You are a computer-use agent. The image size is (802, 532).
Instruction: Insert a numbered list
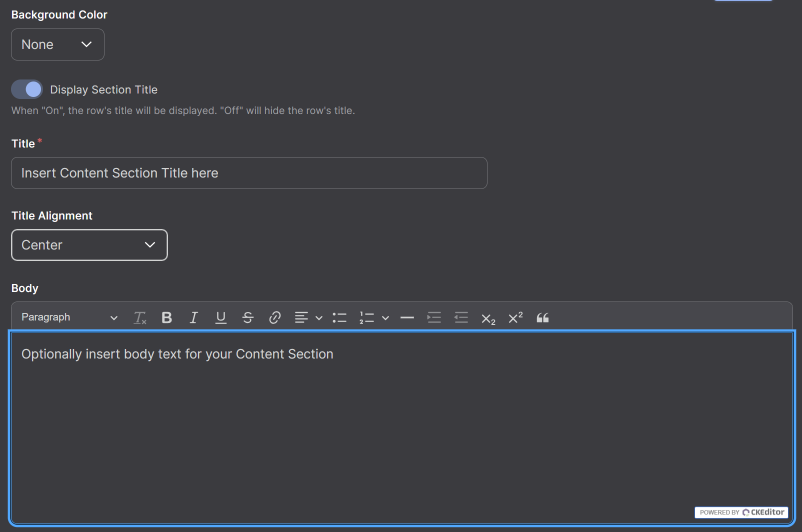point(366,317)
